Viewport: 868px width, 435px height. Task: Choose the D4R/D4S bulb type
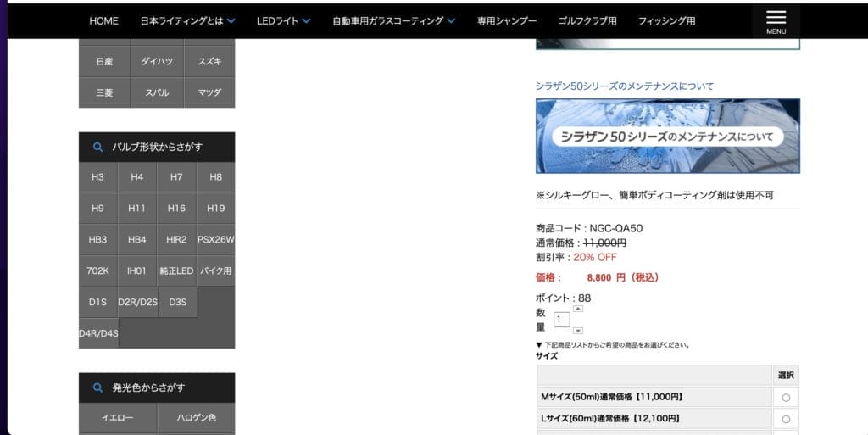(x=98, y=333)
